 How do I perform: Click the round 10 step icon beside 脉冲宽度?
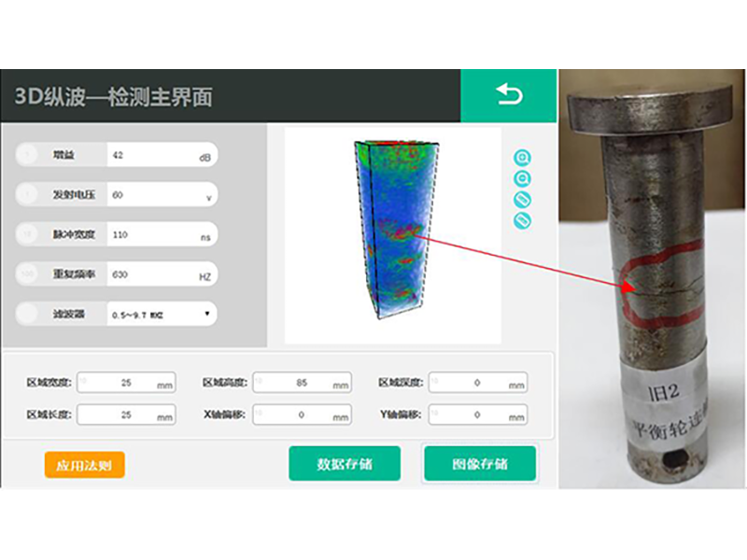coord(30,235)
